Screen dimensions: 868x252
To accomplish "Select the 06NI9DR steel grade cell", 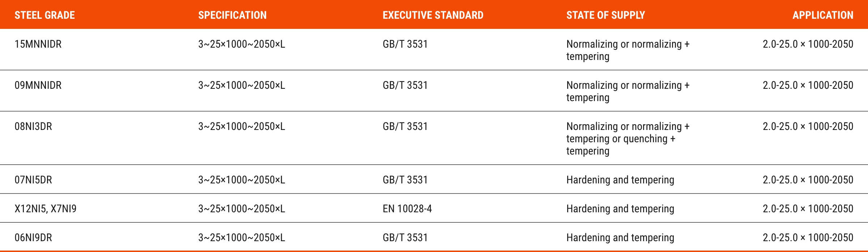I will click(x=33, y=238).
